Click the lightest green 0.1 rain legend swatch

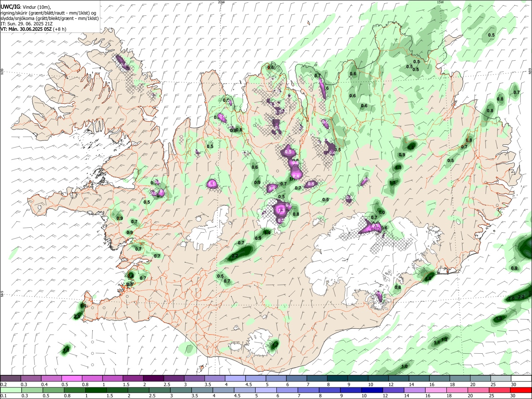(x=11, y=390)
